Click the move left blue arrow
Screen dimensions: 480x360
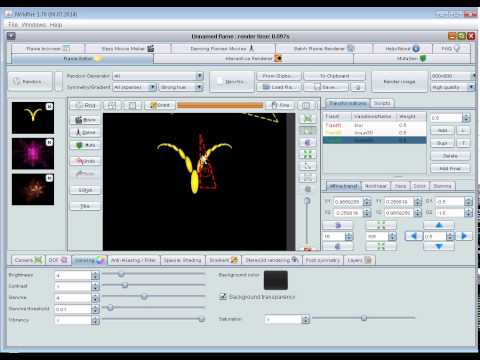coord(414,236)
